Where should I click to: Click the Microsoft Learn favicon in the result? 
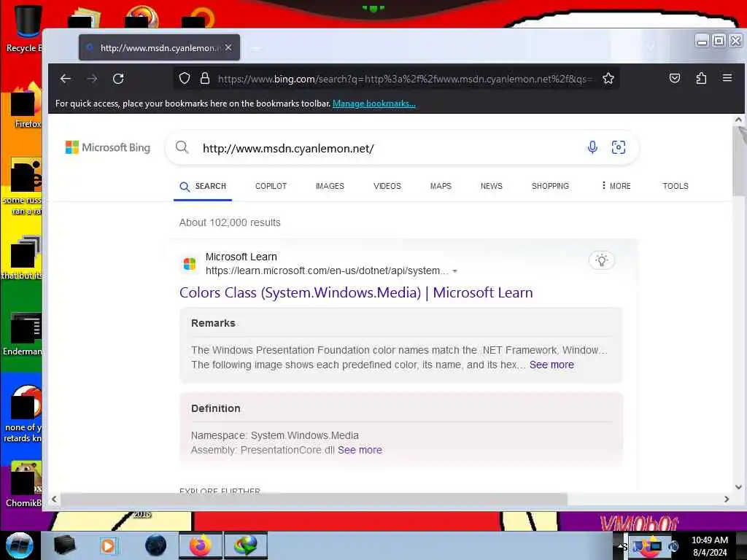click(x=190, y=264)
